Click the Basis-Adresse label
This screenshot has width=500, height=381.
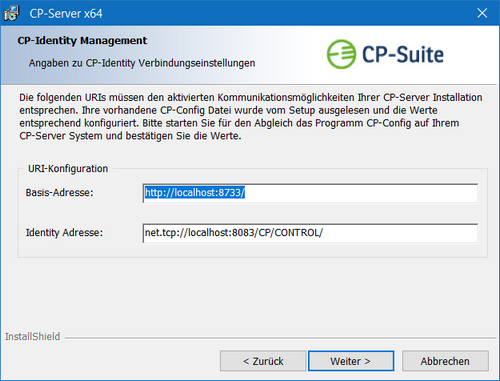click(x=59, y=193)
